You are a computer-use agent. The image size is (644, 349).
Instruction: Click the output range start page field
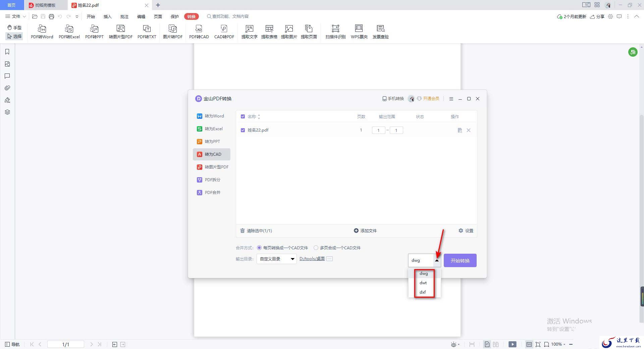point(378,130)
